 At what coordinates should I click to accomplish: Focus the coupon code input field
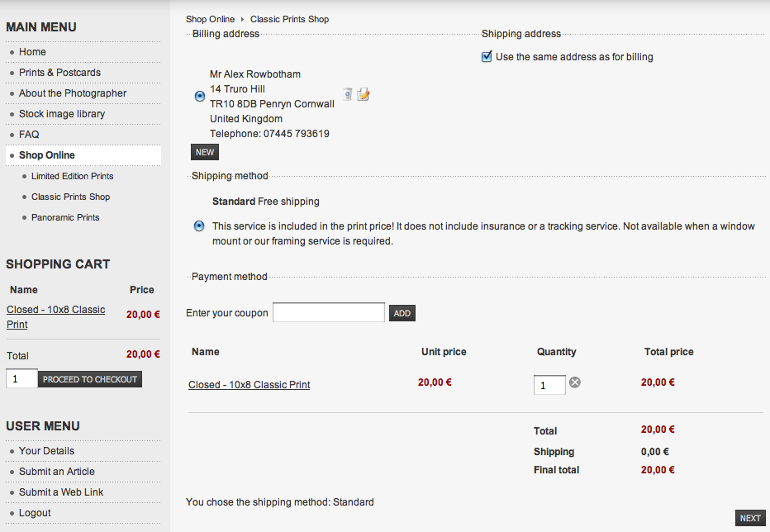[329, 312]
